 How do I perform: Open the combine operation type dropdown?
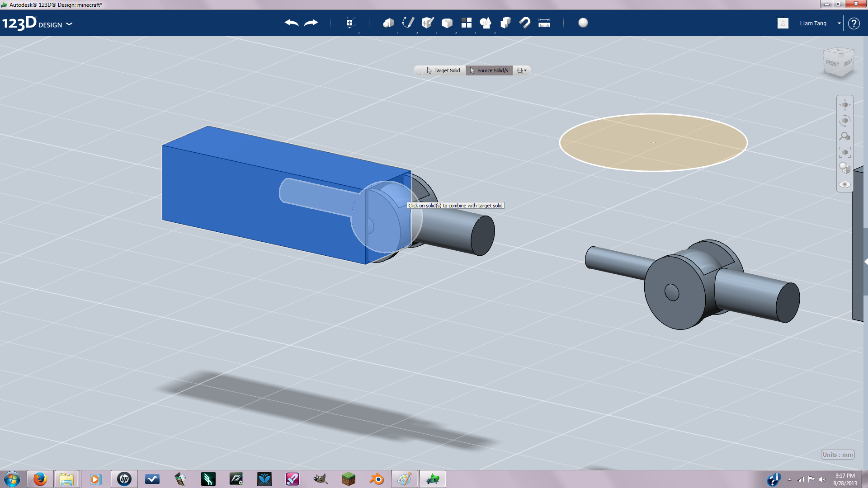point(522,70)
